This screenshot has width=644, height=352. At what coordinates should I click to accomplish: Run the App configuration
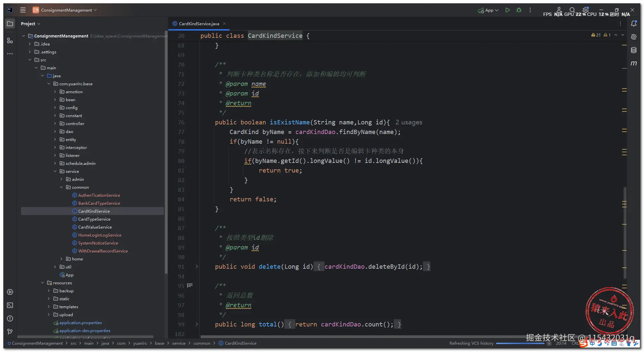pyautogui.click(x=508, y=10)
